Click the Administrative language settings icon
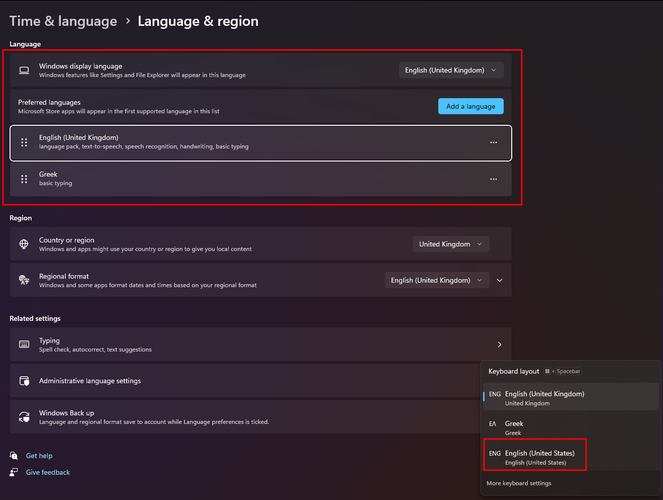This screenshot has height=500, width=663. [24, 381]
